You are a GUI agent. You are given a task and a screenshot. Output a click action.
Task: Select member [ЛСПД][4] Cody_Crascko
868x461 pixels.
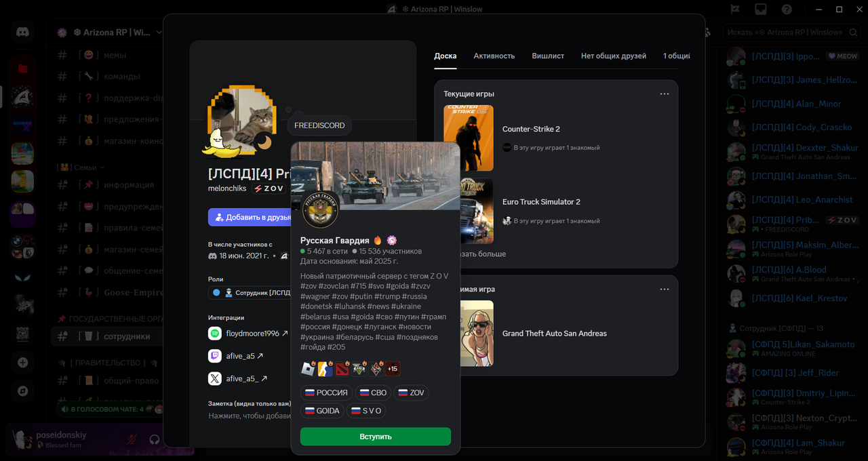point(792,127)
